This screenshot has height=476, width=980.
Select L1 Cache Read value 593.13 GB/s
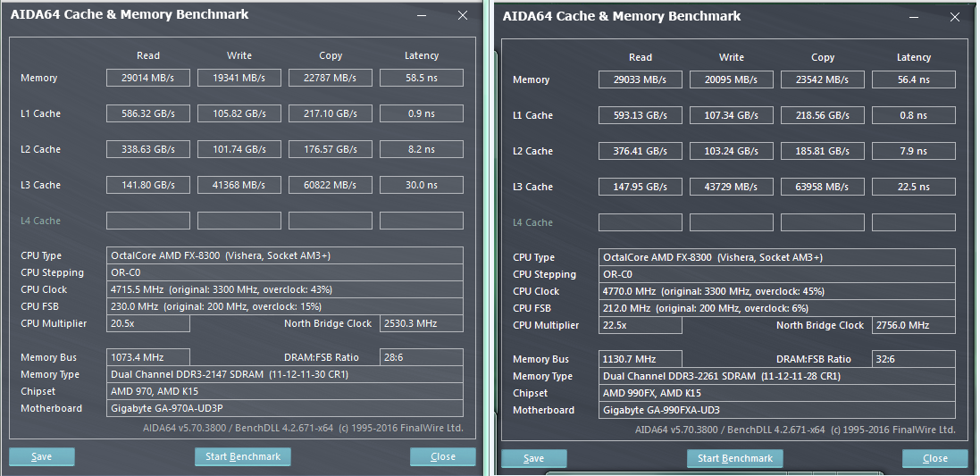[641, 115]
